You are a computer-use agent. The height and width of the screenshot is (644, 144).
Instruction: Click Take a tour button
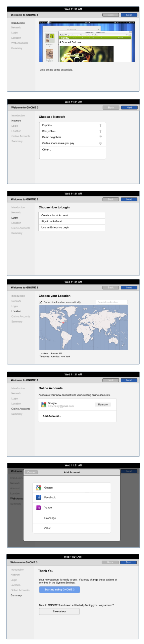click(x=59, y=612)
